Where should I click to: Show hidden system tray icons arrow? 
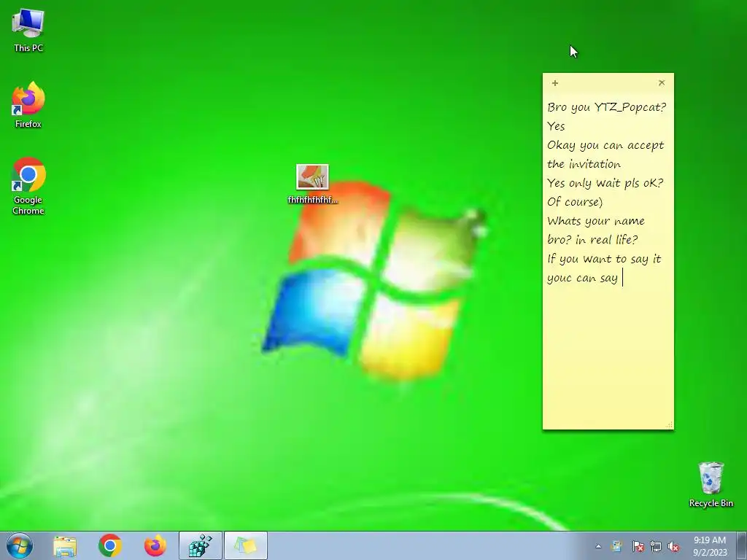coord(598,547)
